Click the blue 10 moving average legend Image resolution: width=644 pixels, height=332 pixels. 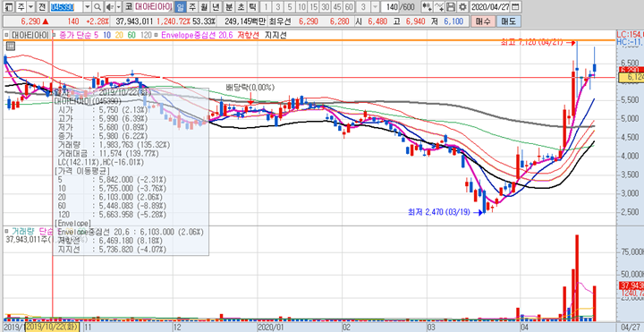point(106,35)
